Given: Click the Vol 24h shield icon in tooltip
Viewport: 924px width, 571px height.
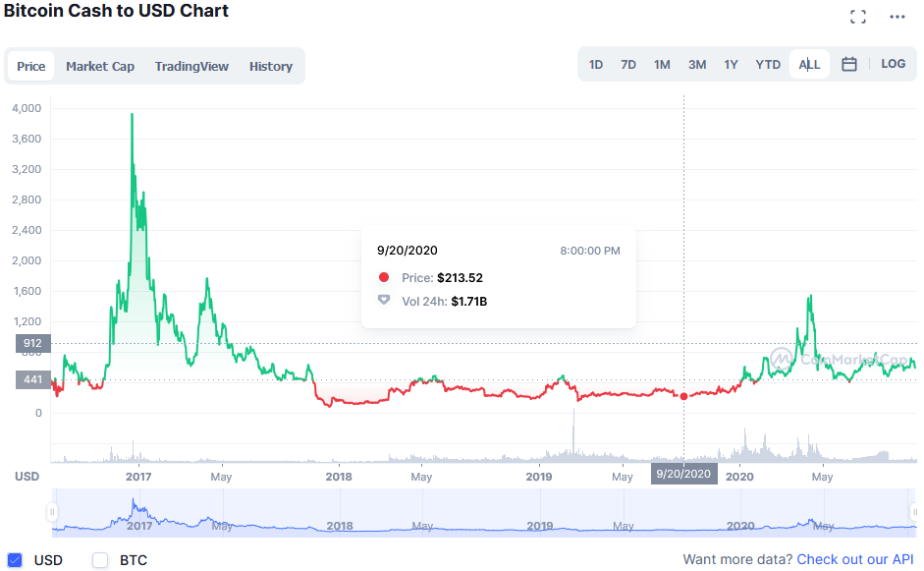Looking at the screenshot, I should click(x=384, y=301).
